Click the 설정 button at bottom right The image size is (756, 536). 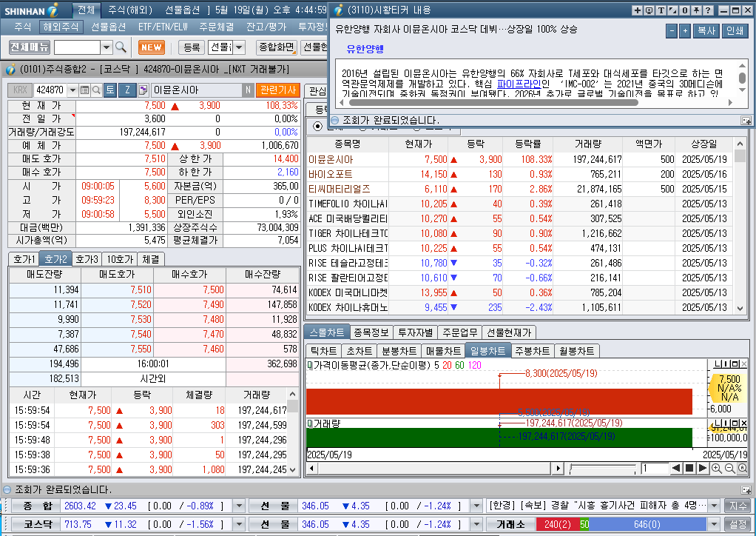click(x=738, y=524)
